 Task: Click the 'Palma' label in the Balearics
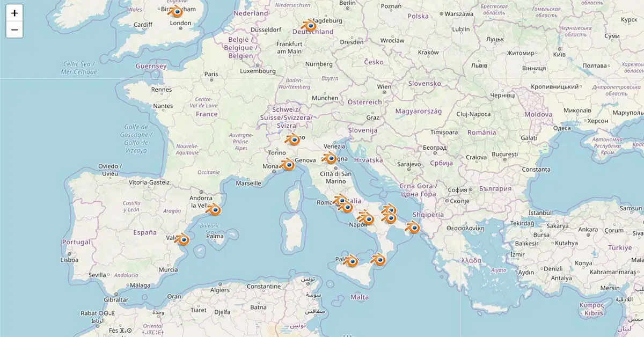pos(215,236)
